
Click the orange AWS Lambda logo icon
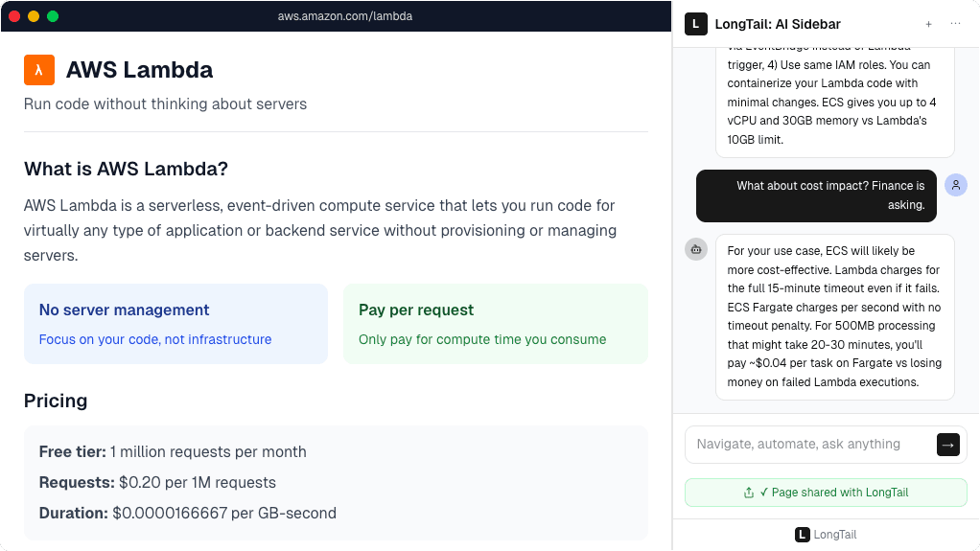(x=38, y=70)
